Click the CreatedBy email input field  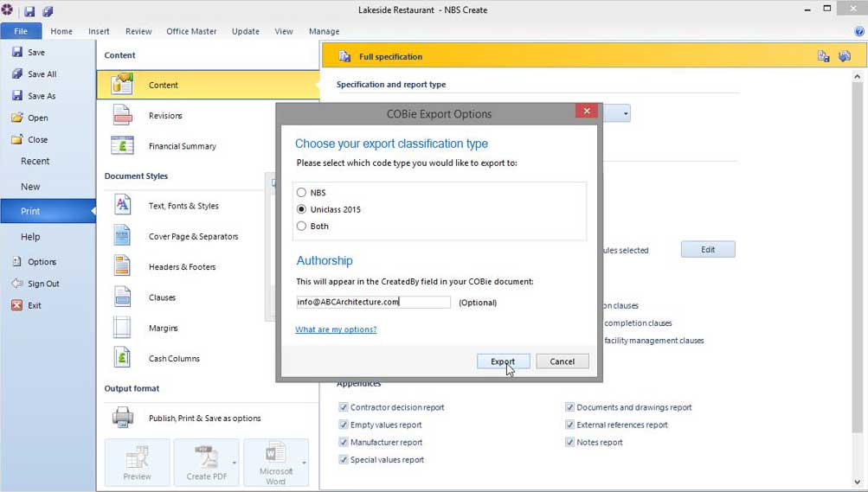(x=372, y=303)
